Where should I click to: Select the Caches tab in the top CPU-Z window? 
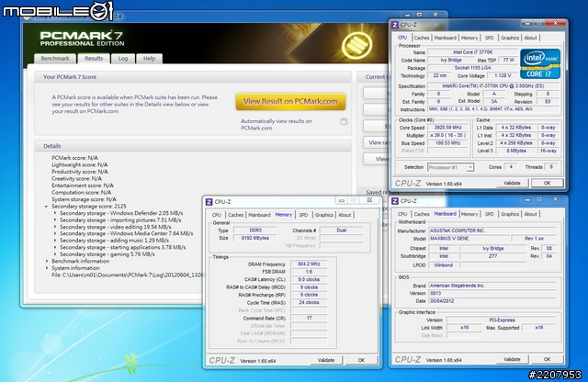click(422, 38)
